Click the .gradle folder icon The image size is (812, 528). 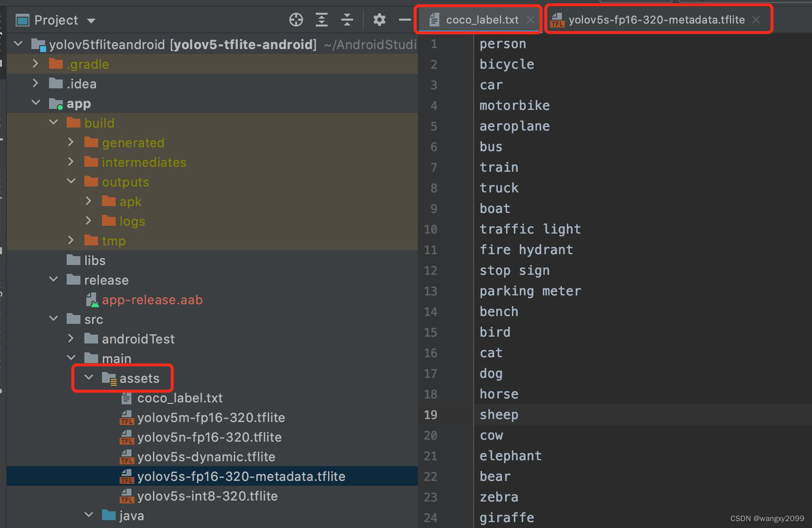click(x=56, y=64)
